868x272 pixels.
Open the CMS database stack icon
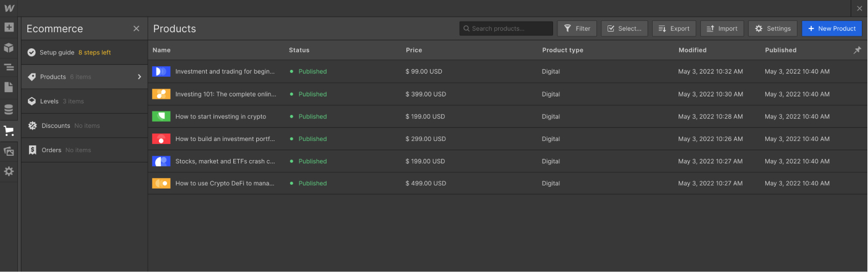(x=9, y=110)
